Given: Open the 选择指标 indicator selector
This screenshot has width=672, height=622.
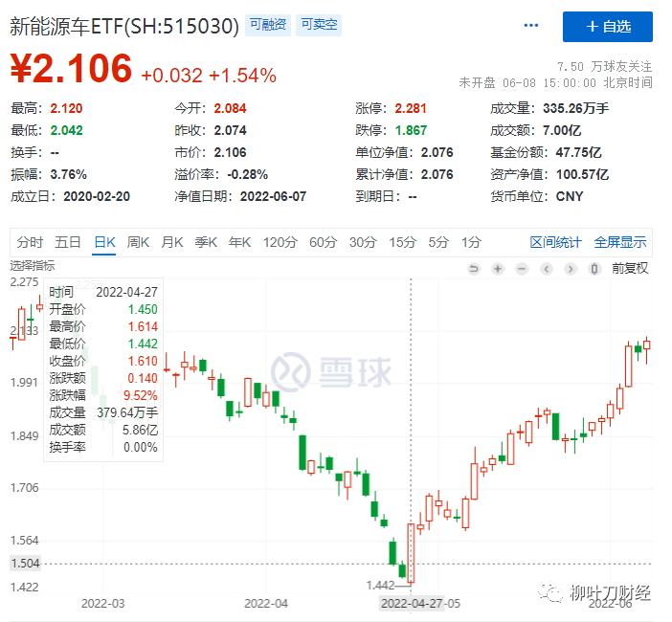Looking at the screenshot, I should (33, 266).
